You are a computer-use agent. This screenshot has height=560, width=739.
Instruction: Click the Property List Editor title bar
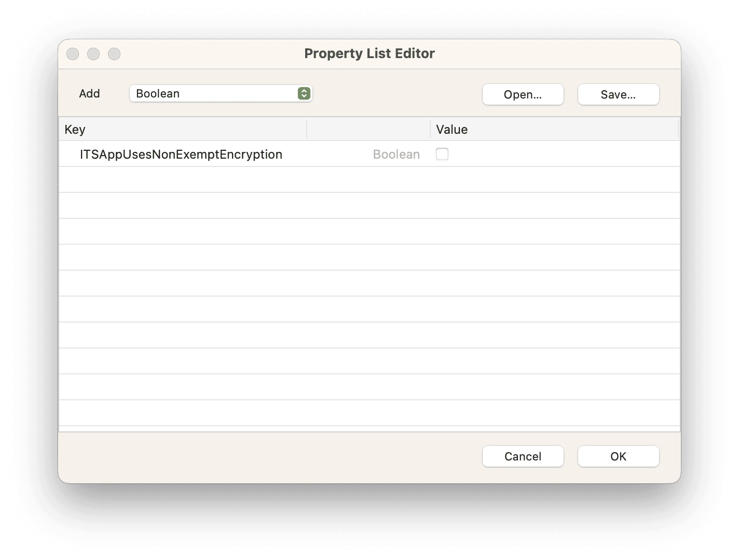coord(369,53)
